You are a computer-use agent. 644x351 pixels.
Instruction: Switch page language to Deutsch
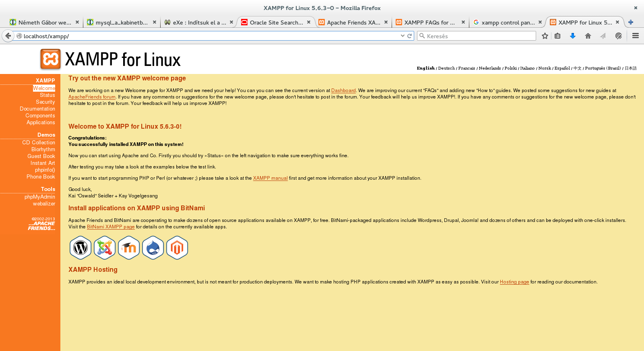pos(446,68)
